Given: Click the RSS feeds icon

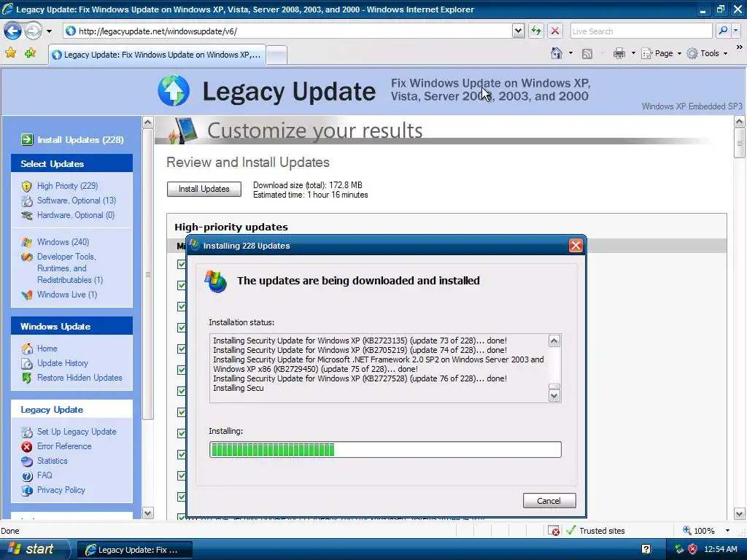Looking at the screenshot, I should click(587, 54).
